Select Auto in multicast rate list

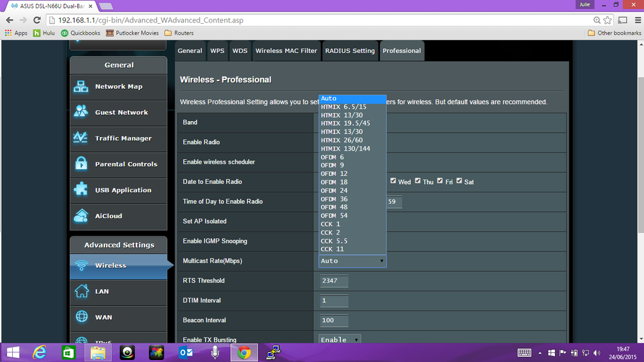click(x=353, y=99)
